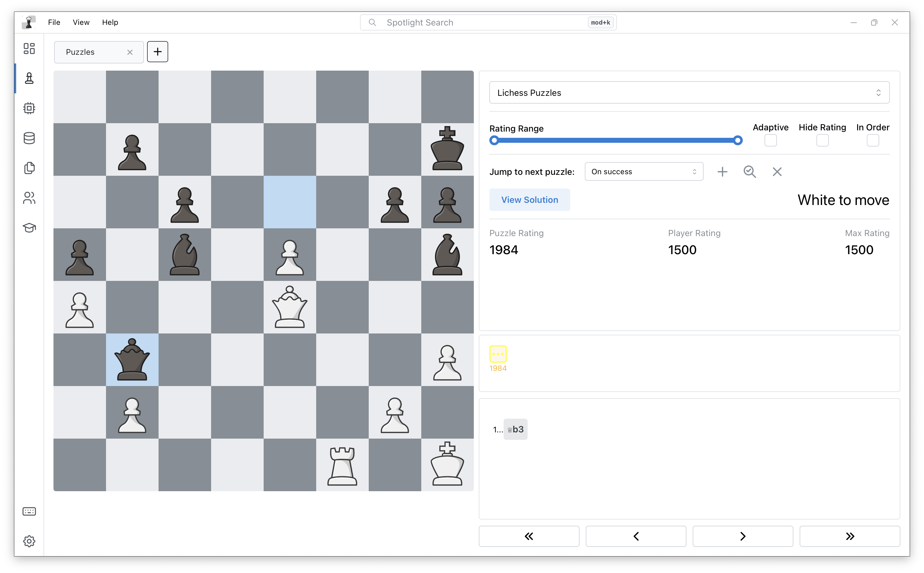Screen dimensions: 924x573
Task: Click the highlighted e6 square
Action: tap(290, 202)
